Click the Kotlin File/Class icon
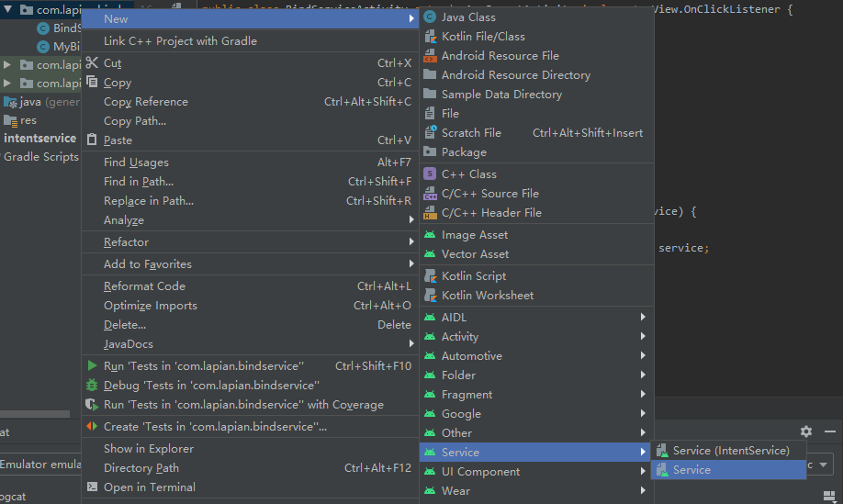This screenshot has height=504, width=843. [430, 37]
